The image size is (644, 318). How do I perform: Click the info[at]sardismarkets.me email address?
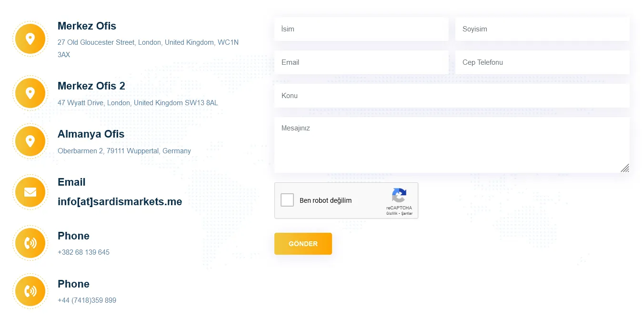(x=120, y=202)
